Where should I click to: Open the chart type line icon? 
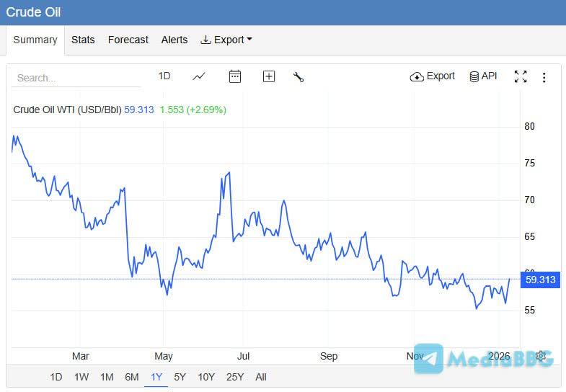tap(199, 76)
